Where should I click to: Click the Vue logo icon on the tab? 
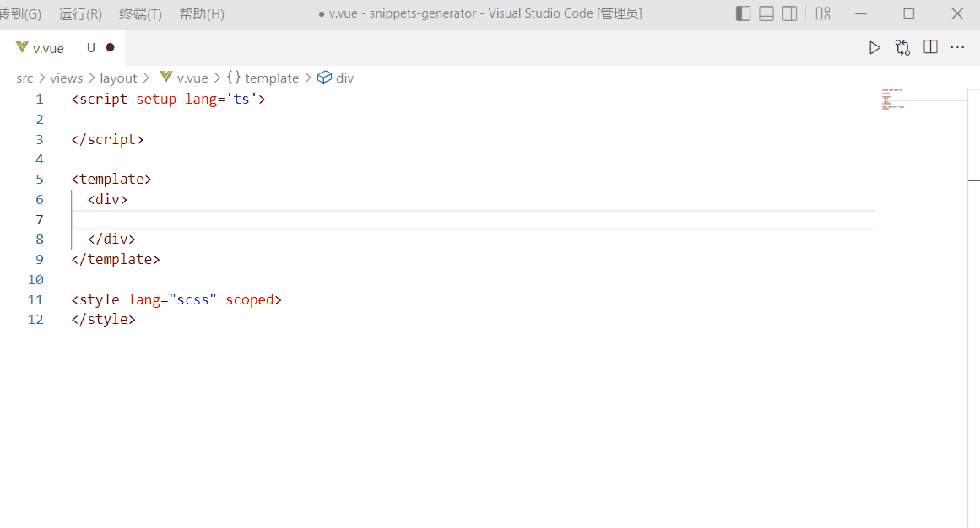point(22,47)
